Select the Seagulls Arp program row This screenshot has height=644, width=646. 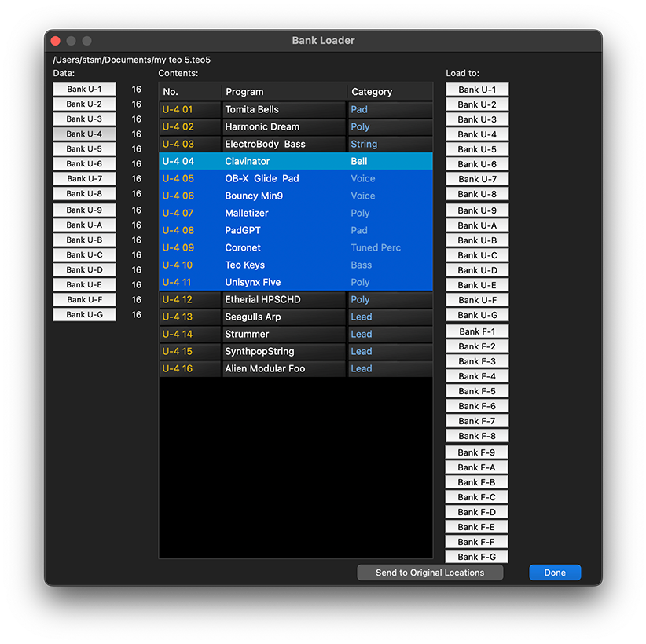(295, 317)
